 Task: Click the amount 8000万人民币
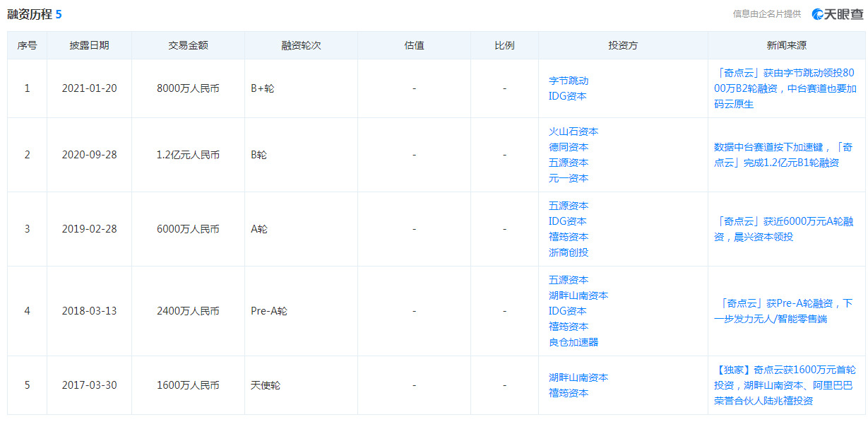coord(189,88)
